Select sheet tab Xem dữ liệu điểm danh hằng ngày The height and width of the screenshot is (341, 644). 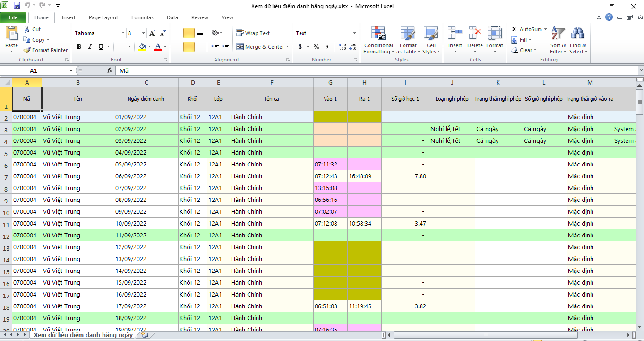pyautogui.click(x=83, y=335)
